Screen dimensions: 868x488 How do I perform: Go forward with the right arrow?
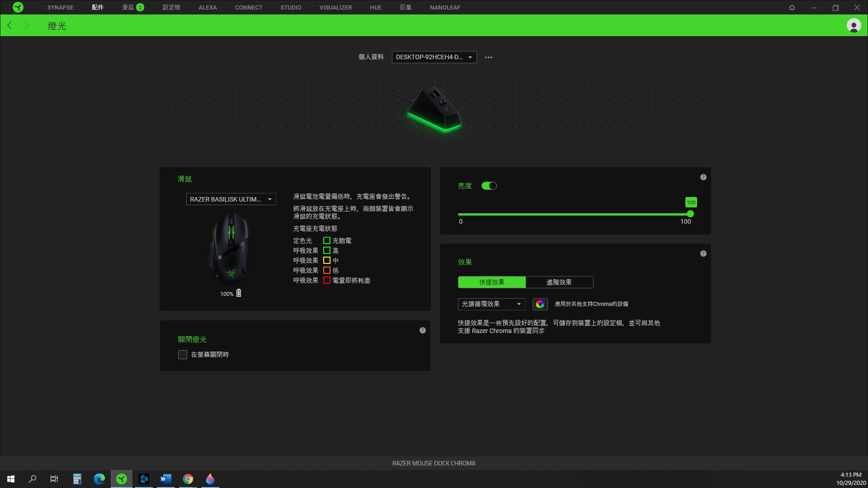[26, 25]
